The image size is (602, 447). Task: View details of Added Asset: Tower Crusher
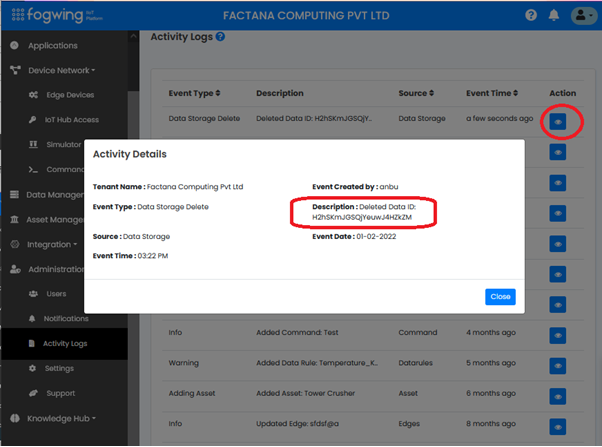click(x=558, y=396)
